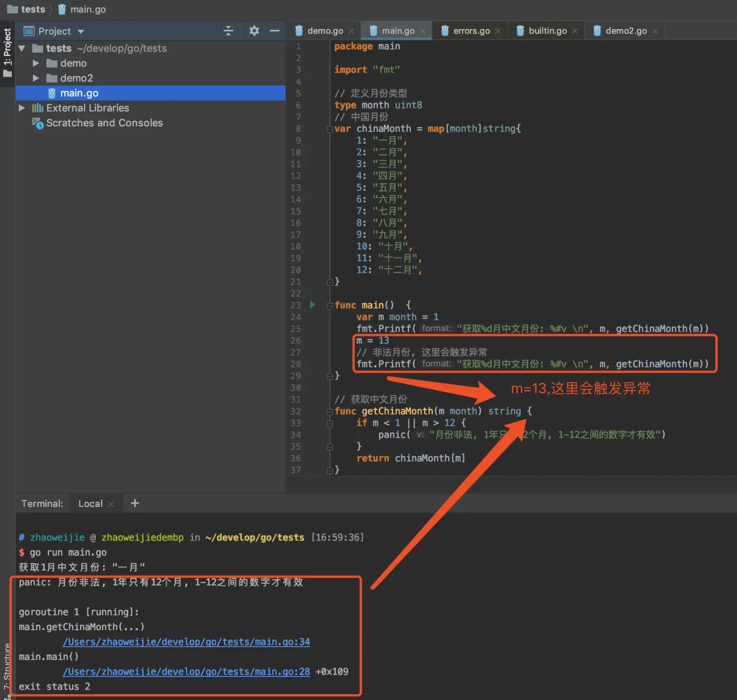Screen dimensions: 737x700
Task: Add a new terminal session with plus
Action: [x=135, y=503]
